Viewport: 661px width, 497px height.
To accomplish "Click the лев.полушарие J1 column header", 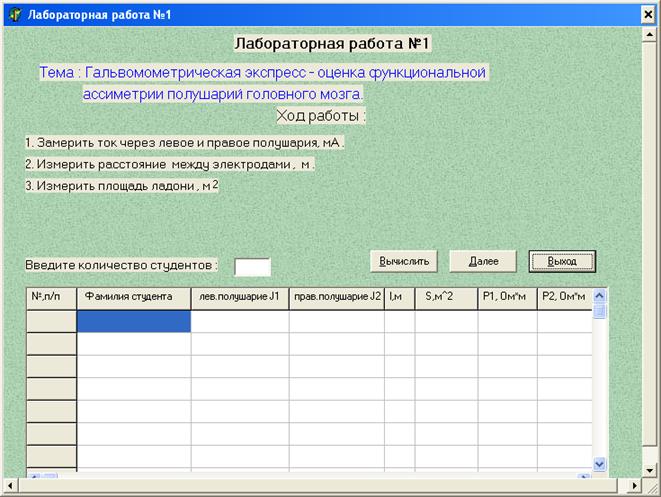I will pos(240,297).
